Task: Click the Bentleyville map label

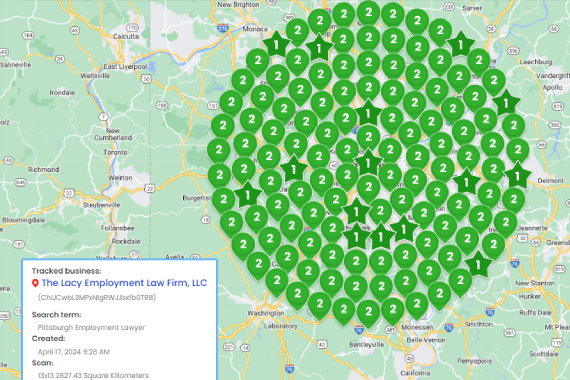Action: 366,344
